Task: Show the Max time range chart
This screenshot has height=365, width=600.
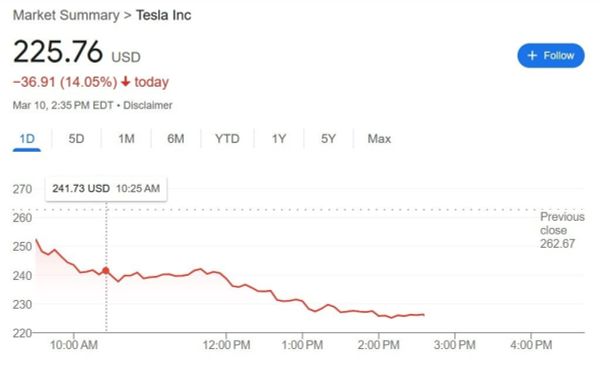Action: 379,139
